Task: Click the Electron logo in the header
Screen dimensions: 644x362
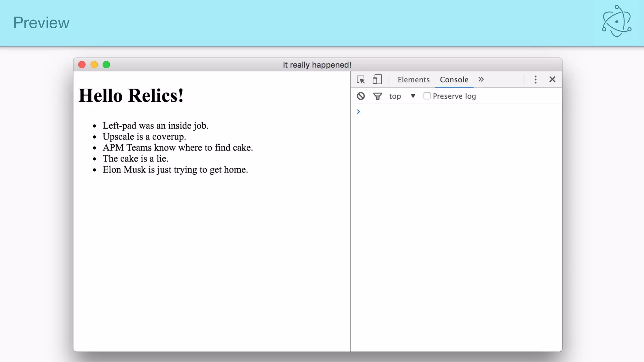Action: click(x=616, y=21)
